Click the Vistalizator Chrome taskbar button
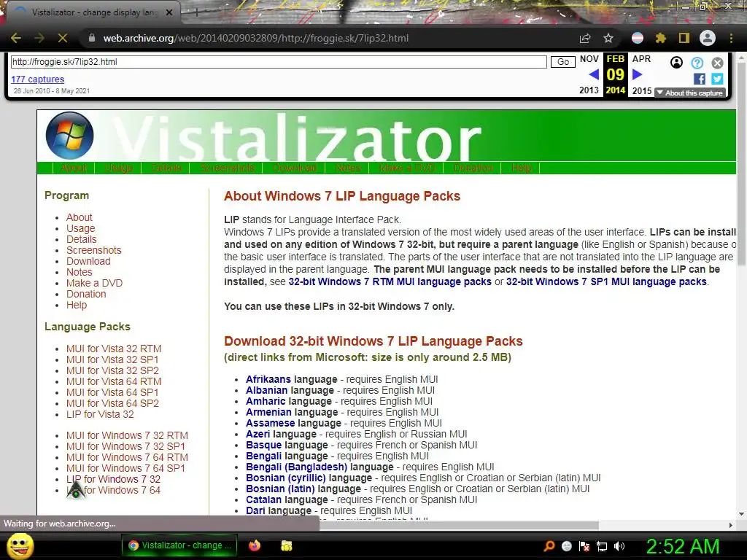This screenshot has width=747, height=560. coord(181,545)
